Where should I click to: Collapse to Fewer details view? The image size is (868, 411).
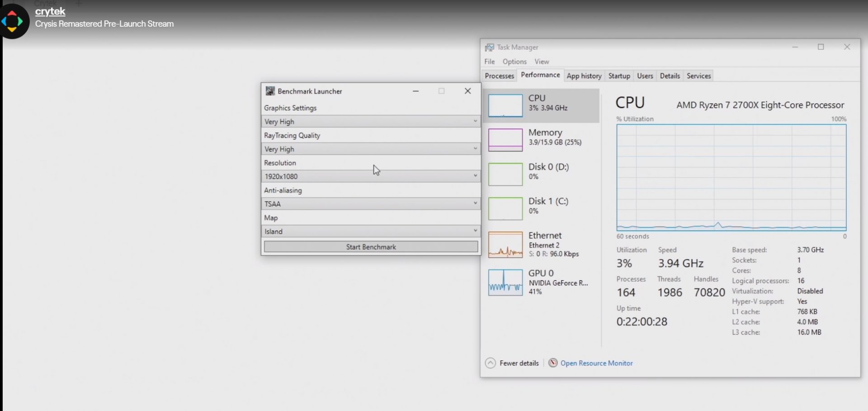[x=511, y=363]
